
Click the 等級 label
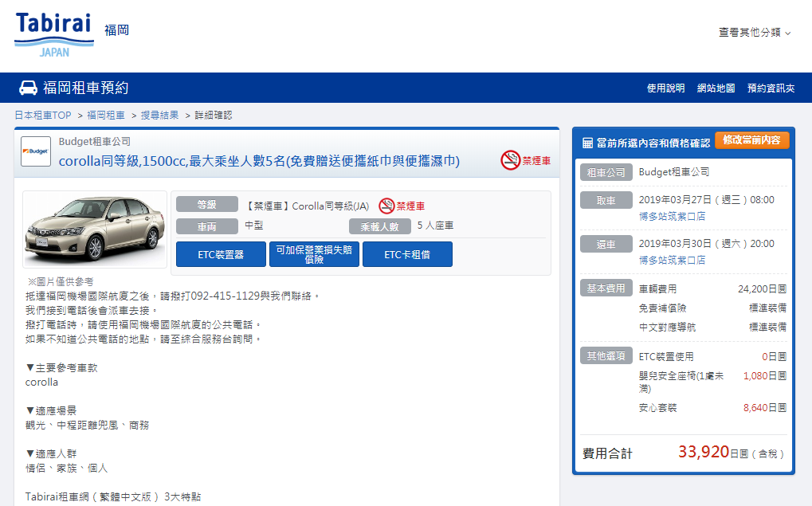tap(206, 204)
